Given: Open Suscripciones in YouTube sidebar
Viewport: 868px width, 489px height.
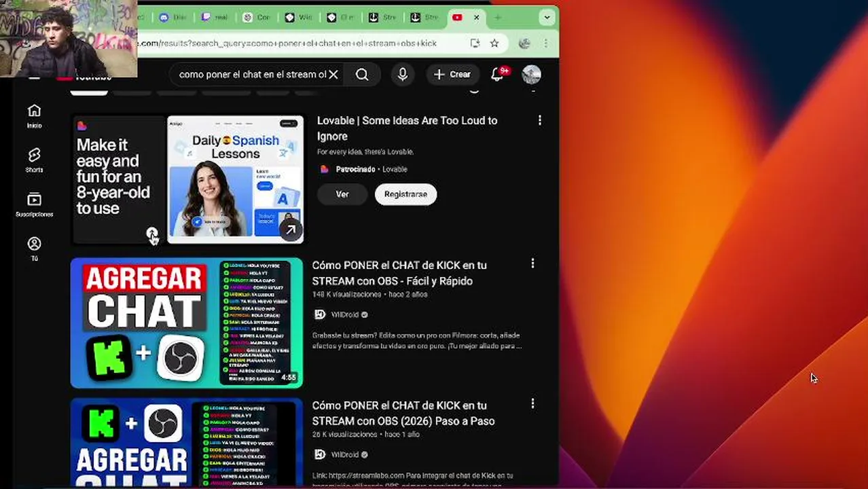Looking at the screenshot, I should pos(34,204).
